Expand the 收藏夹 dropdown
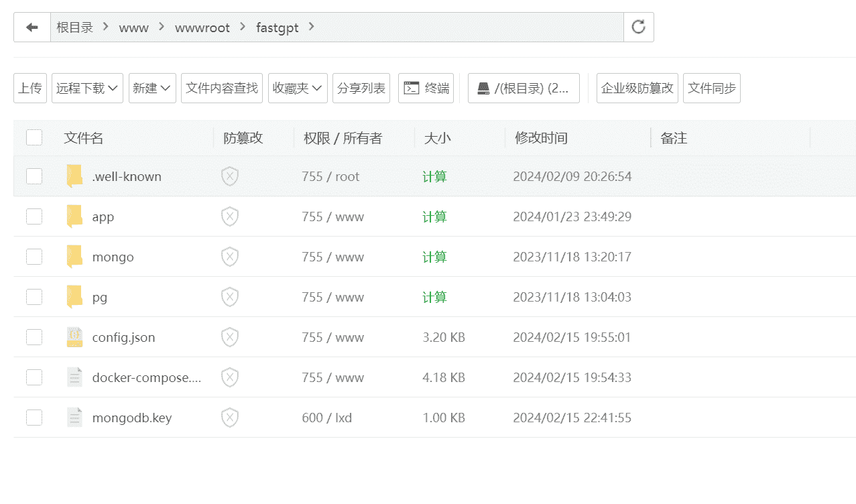Viewport: 856px width, 504px height. (x=298, y=88)
